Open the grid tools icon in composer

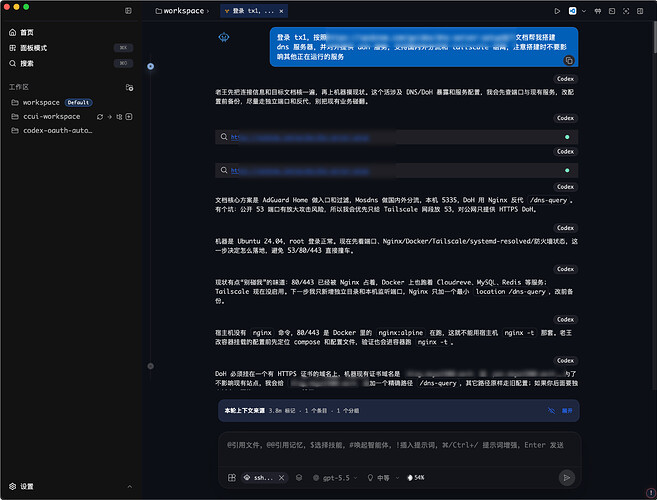coord(232,477)
